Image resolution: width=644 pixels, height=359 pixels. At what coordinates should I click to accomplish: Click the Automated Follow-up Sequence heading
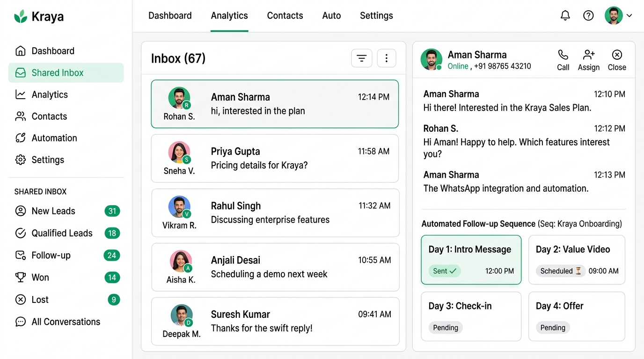[x=478, y=224]
